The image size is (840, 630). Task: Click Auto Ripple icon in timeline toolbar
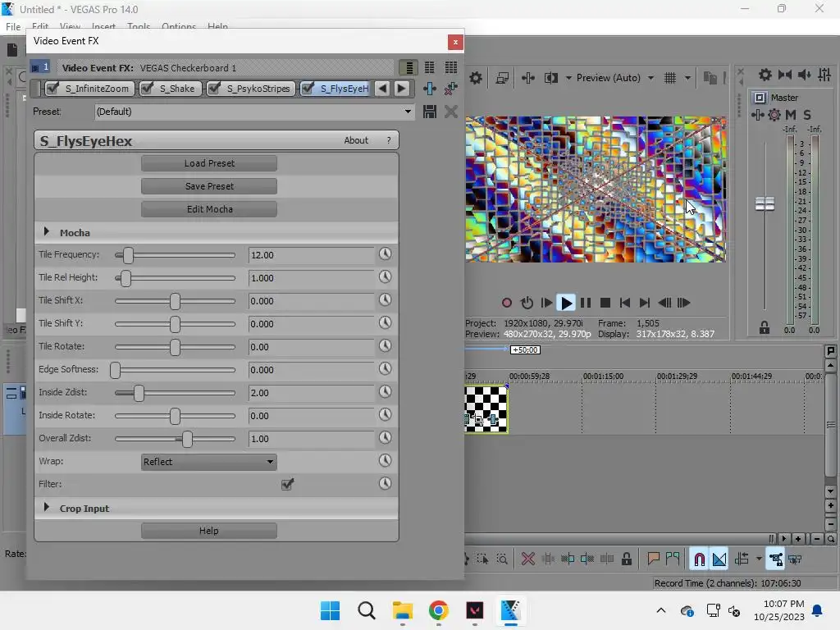coord(742,559)
